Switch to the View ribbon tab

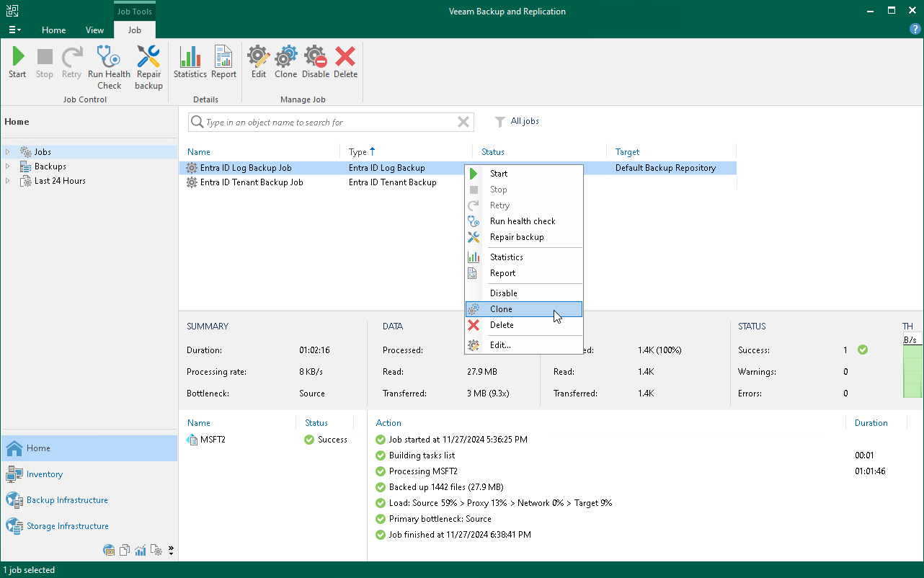click(x=94, y=30)
